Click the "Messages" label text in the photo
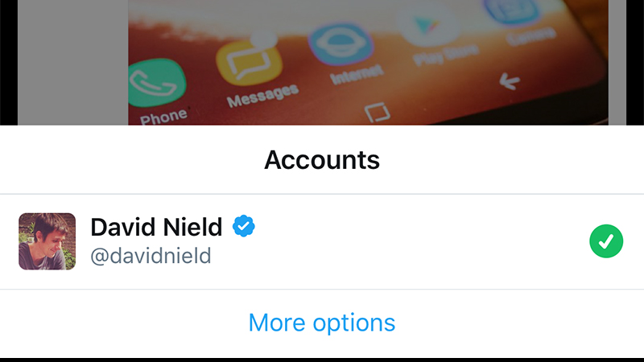Viewport: 644px width, 362px height. point(263,95)
